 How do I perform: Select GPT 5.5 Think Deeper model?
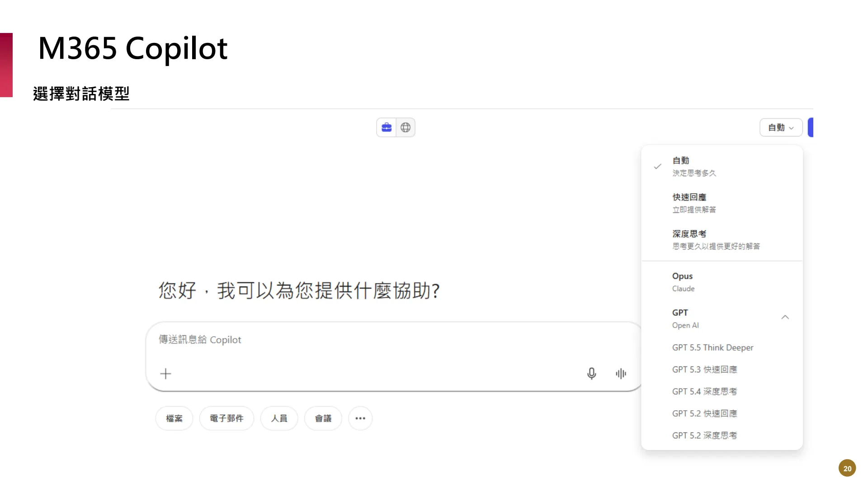[x=722, y=347]
